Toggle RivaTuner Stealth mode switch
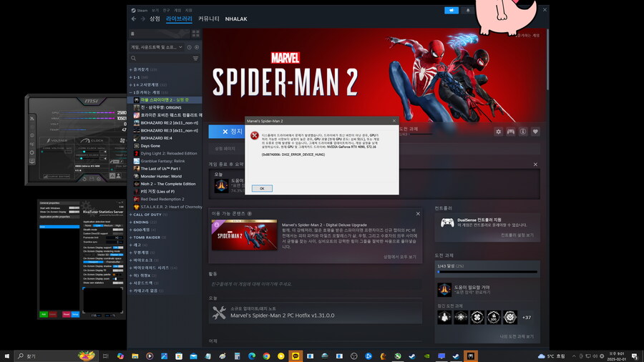Screen dimensions: 644x362 click(x=116, y=230)
